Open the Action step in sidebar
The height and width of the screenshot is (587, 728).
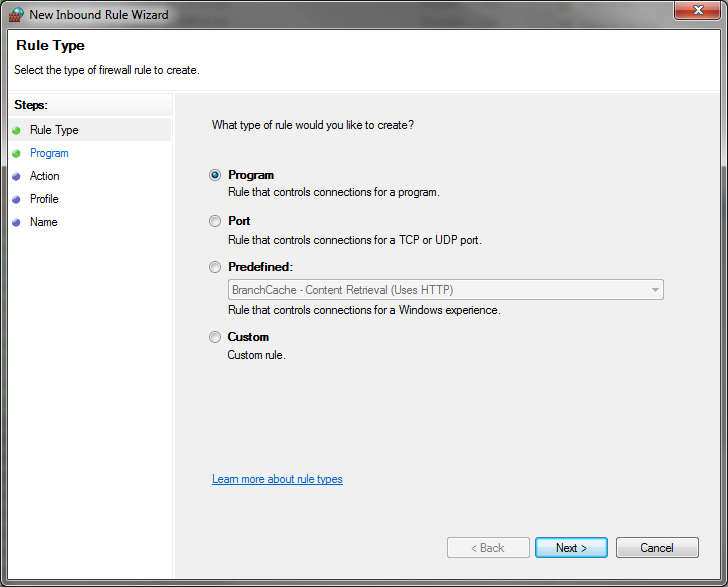click(x=45, y=176)
